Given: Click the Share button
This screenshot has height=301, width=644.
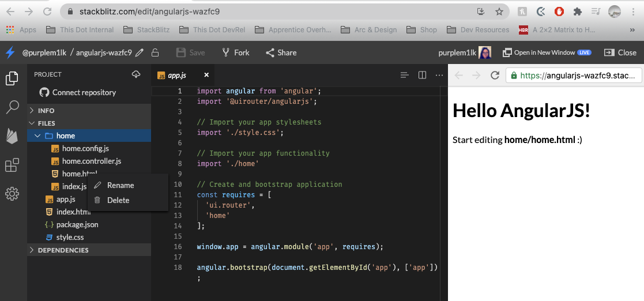Looking at the screenshot, I should point(281,52).
